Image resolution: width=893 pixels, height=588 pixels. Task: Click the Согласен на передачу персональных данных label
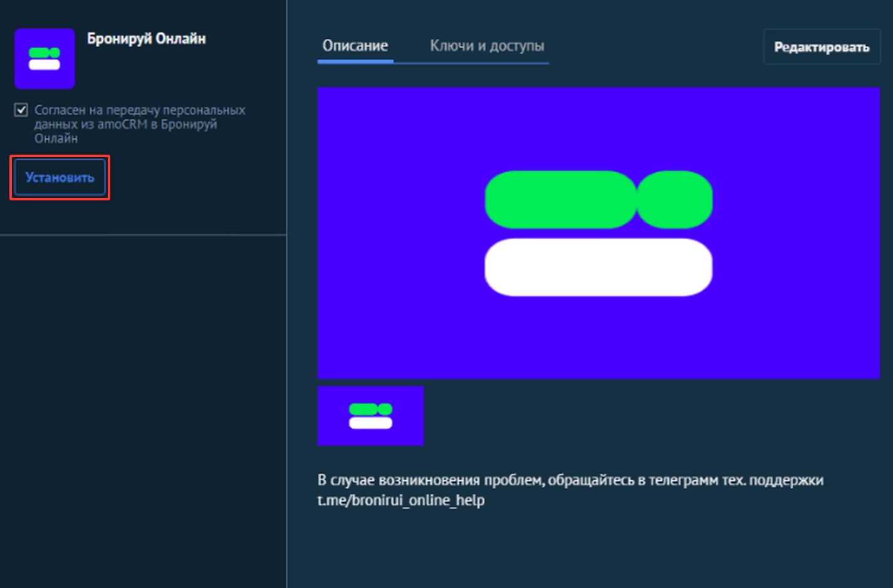click(140, 124)
